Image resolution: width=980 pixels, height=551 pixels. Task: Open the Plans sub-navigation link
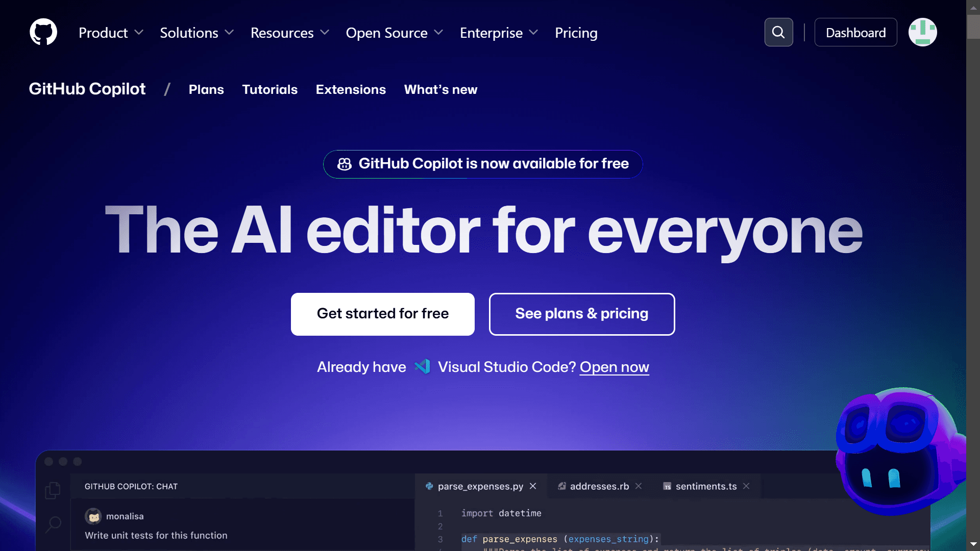206,89
